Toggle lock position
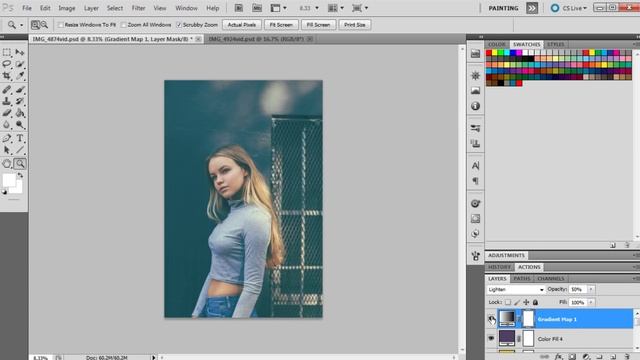Image resolution: width=640 pixels, height=360 pixels. point(526,302)
